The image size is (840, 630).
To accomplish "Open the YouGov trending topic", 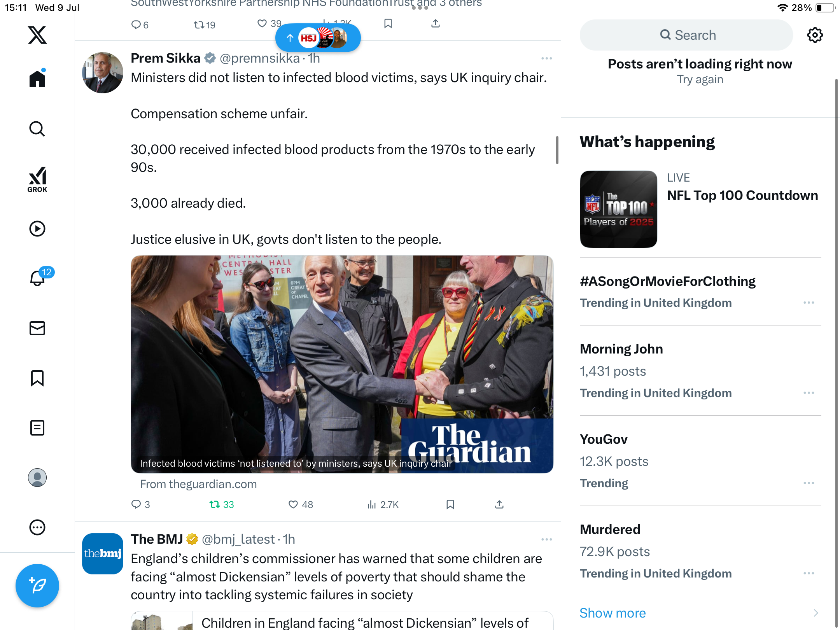I will coord(604,439).
